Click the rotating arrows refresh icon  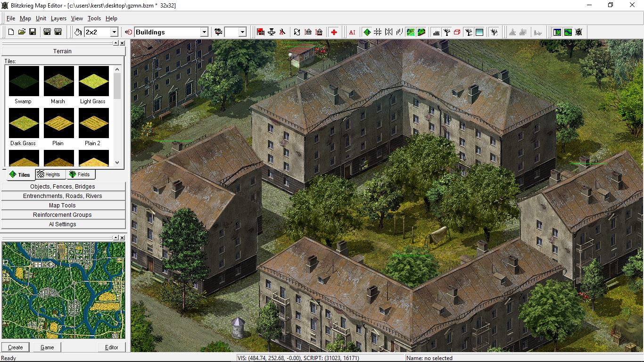(x=297, y=32)
